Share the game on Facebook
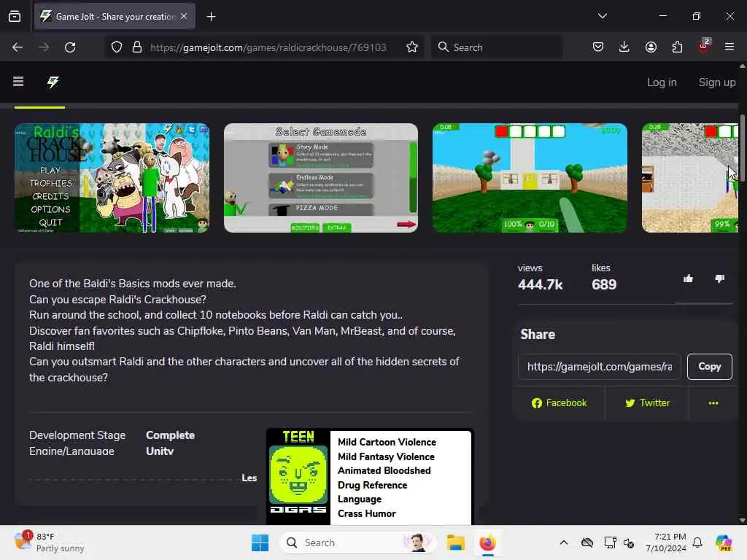This screenshot has width=747, height=560. pyautogui.click(x=559, y=402)
